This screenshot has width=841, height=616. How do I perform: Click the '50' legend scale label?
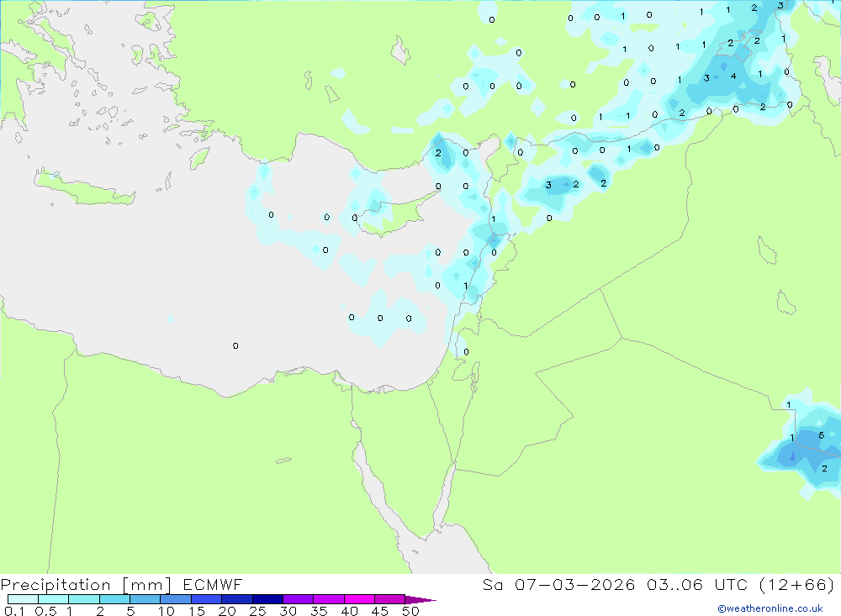click(x=410, y=611)
